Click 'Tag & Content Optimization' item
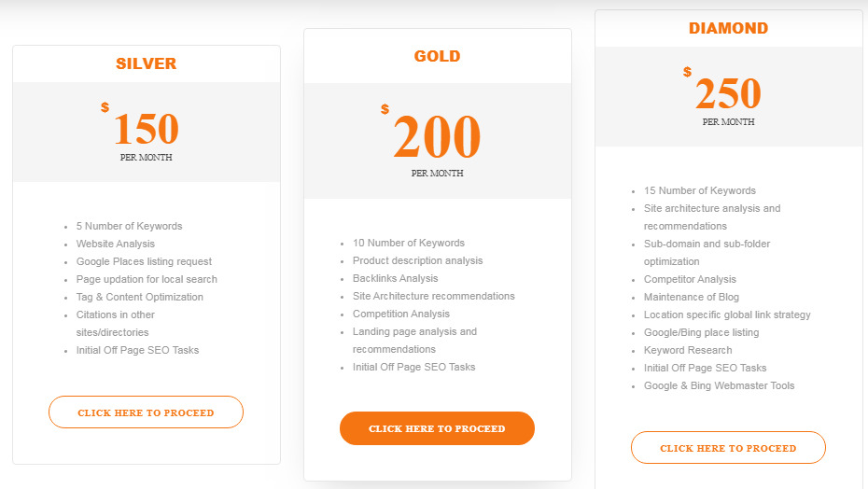Viewport: 868px width, 489px height. [139, 297]
